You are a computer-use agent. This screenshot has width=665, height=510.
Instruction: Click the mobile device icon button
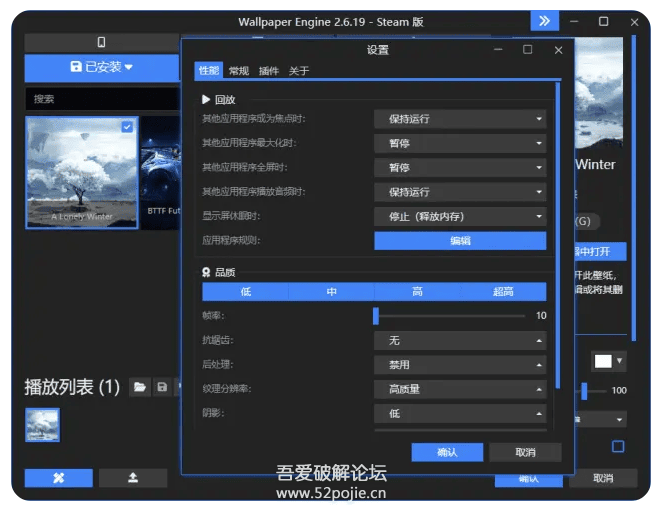point(101,42)
